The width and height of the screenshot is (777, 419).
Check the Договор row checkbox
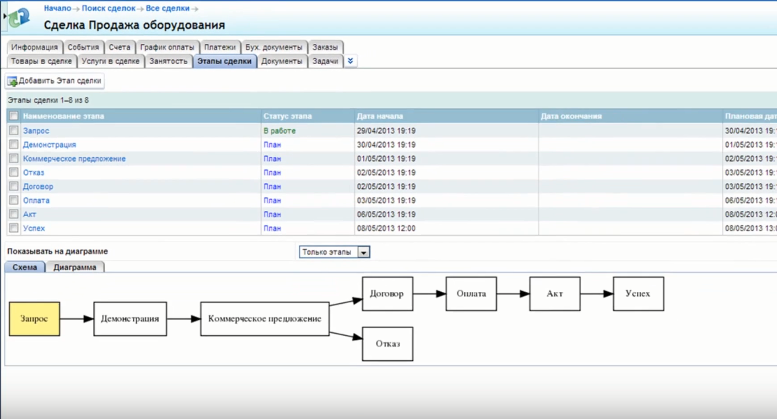coord(13,187)
